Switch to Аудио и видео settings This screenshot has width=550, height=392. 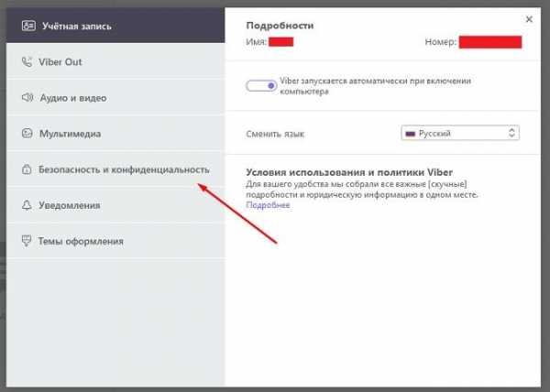click(x=115, y=97)
